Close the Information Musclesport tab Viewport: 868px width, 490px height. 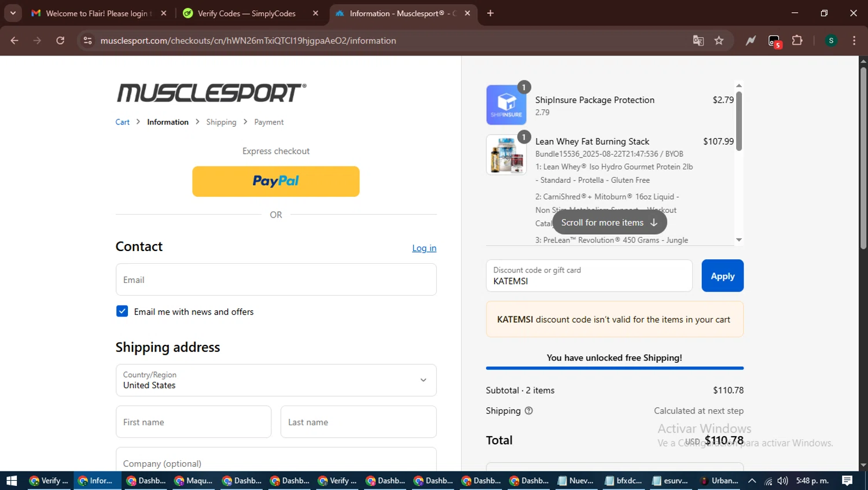pyautogui.click(x=468, y=13)
